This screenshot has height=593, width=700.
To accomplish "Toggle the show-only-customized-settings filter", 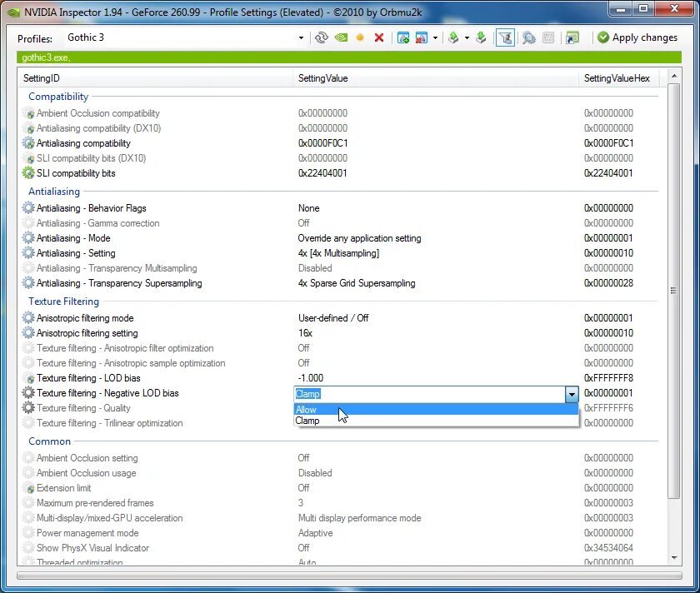I will pyautogui.click(x=505, y=38).
